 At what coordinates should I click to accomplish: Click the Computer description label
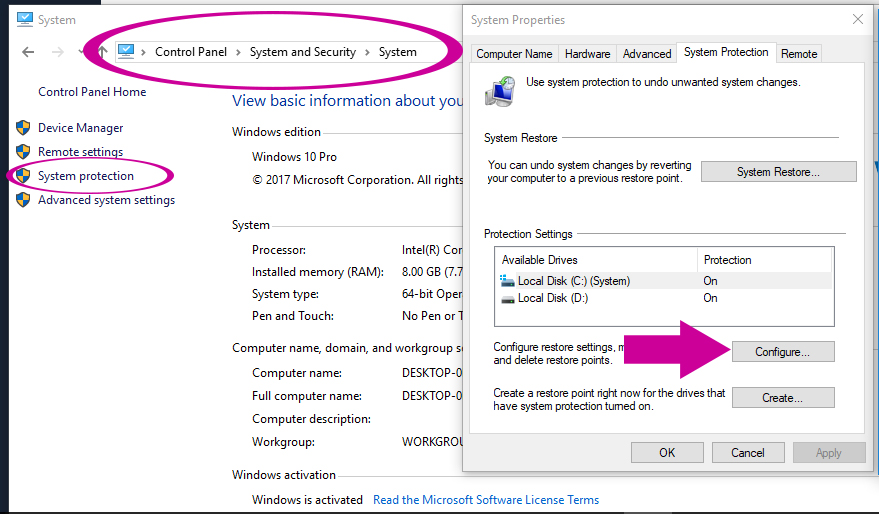coord(311,419)
